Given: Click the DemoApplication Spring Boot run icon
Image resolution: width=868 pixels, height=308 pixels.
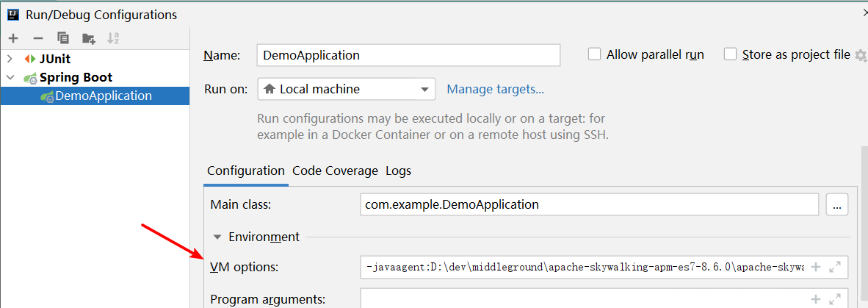Looking at the screenshot, I should 47,96.
